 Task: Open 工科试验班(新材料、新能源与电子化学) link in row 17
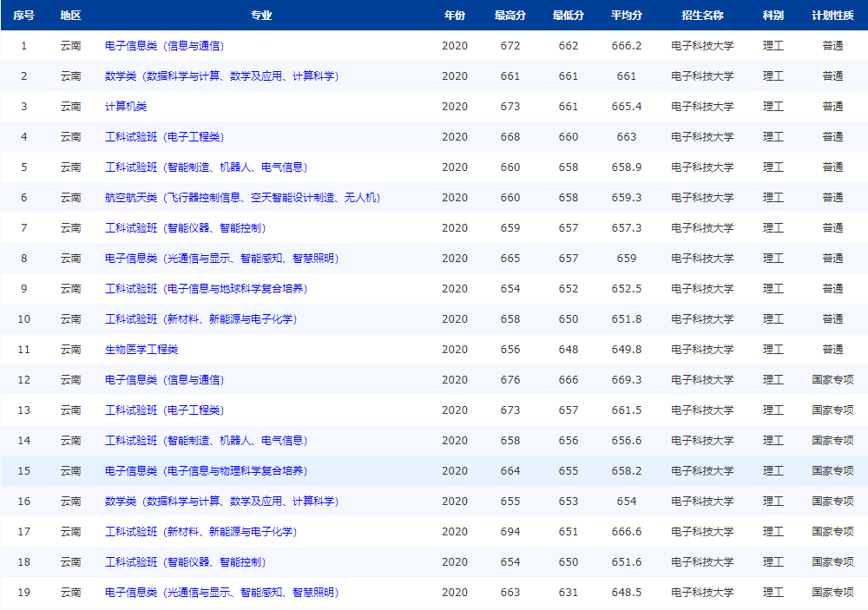point(201,532)
